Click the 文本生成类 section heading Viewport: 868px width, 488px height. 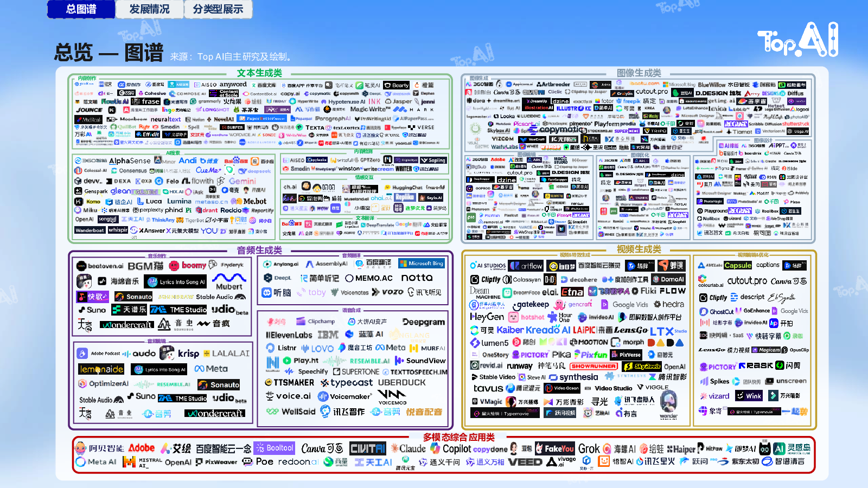(259, 73)
